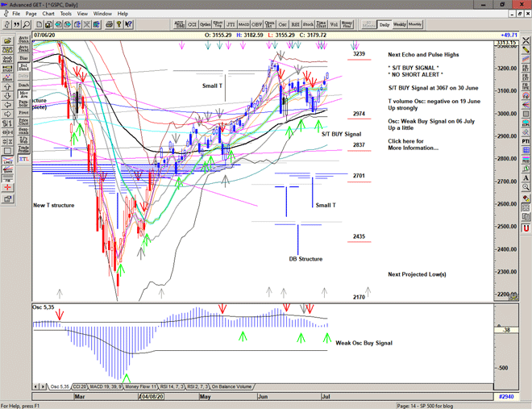Open the Tools menu

click(66, 14)
